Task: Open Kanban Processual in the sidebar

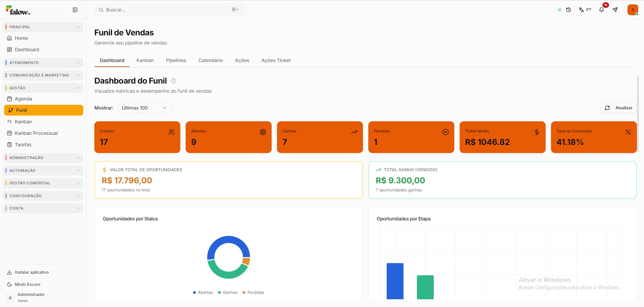Action: [43, 133]
